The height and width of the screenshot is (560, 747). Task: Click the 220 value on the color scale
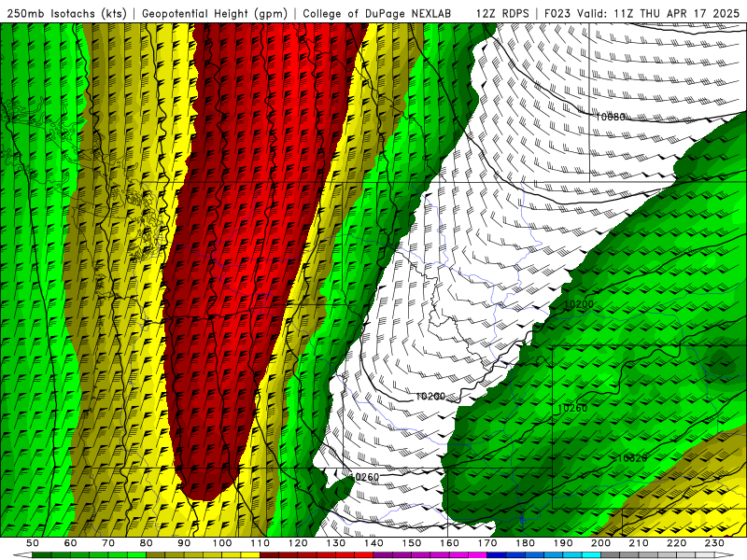[x=676, y=543]
